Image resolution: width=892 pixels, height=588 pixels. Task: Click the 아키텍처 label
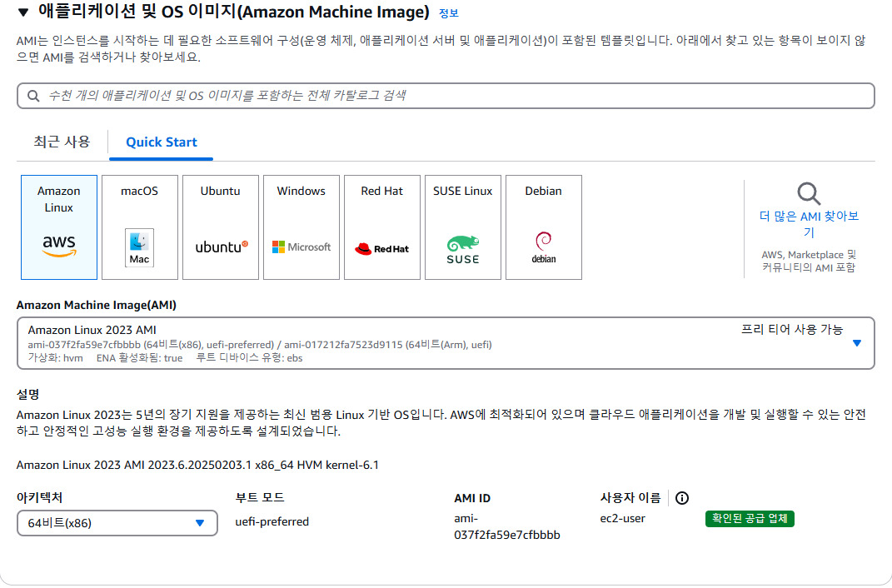(39, 497)
